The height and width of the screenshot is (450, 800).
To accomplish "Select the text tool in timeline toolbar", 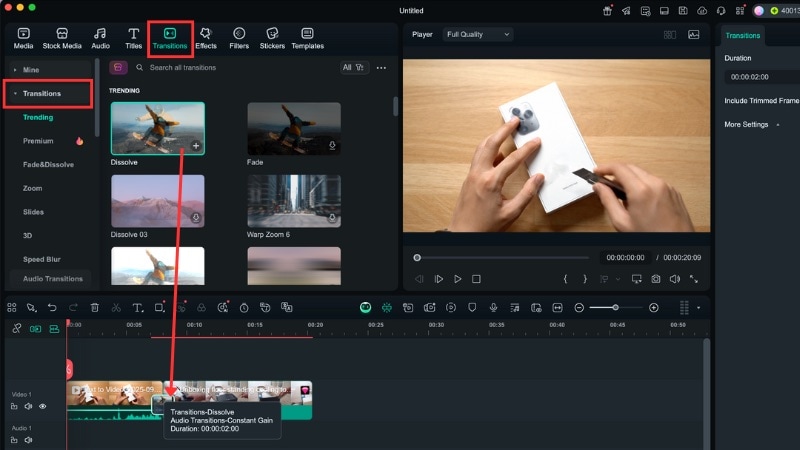I will click(x=137, y=308).
